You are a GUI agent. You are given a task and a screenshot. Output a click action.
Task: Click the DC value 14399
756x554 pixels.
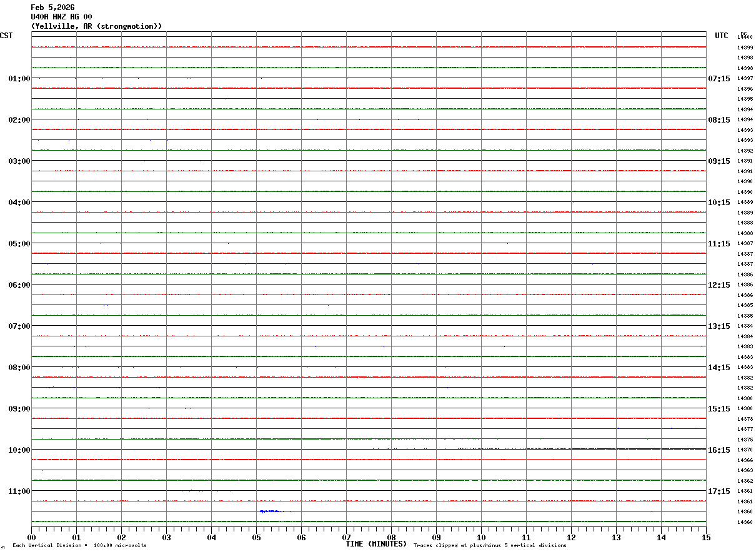[745, 48]
